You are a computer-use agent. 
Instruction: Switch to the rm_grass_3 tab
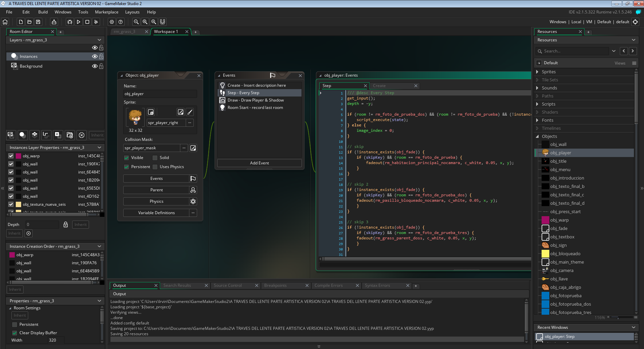[125, 31]
